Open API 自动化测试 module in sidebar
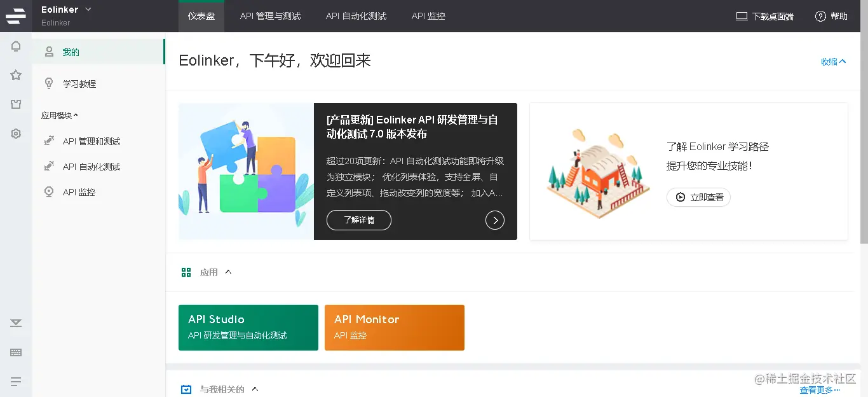 98,166
